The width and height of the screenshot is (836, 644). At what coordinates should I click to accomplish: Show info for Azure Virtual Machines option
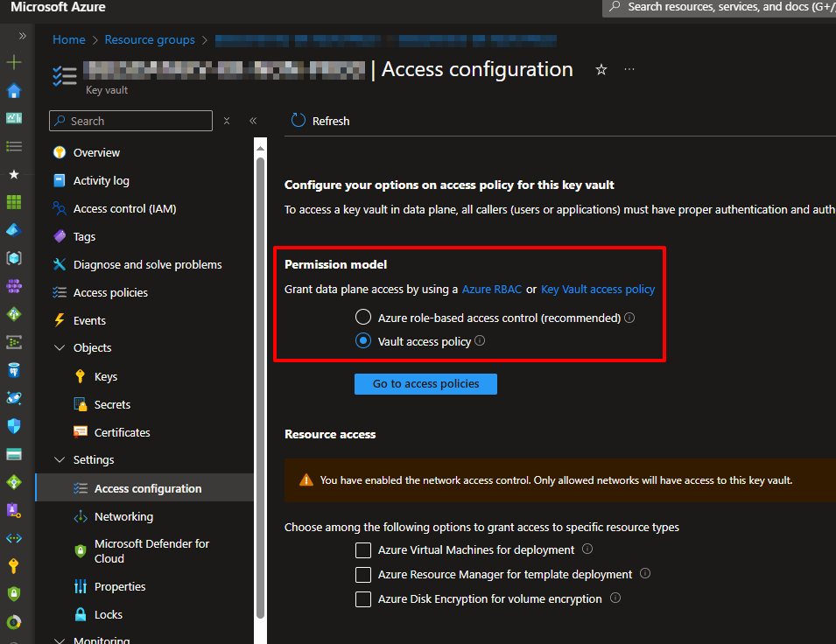pos(587,549)
